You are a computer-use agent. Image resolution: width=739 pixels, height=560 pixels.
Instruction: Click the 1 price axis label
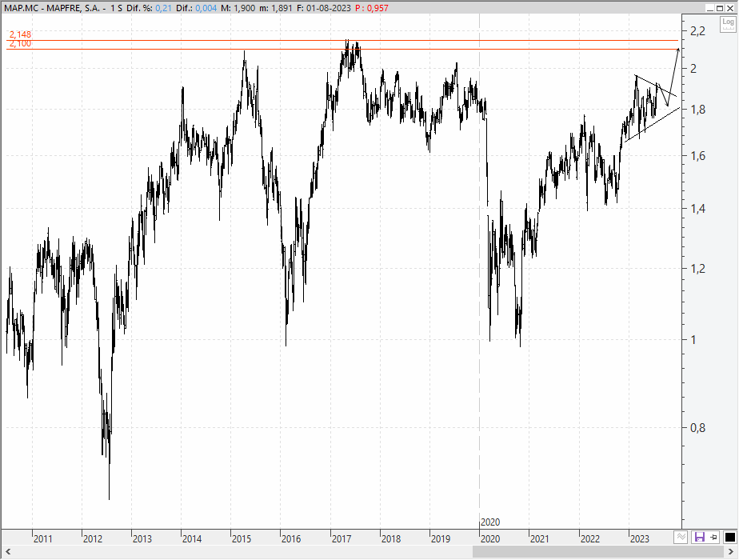(x=693, y=340)
